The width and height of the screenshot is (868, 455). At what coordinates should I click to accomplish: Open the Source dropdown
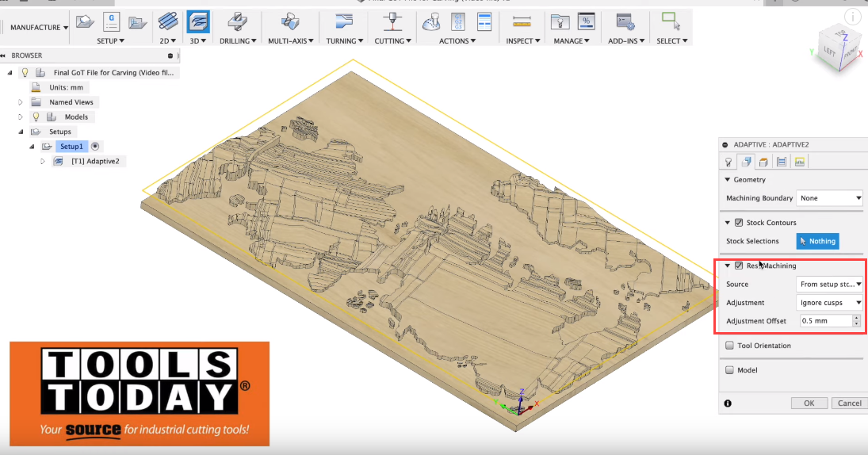point(829,284)
